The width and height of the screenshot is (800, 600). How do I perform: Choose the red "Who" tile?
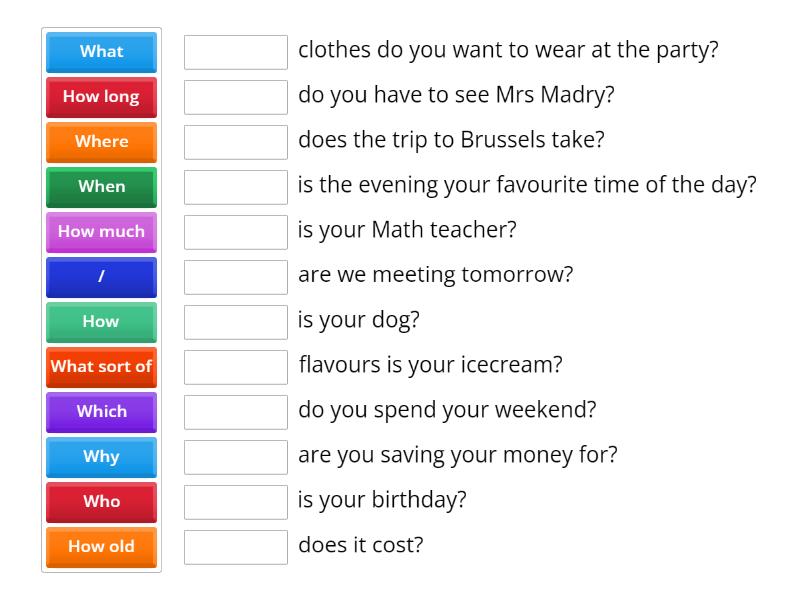[101, 502]
